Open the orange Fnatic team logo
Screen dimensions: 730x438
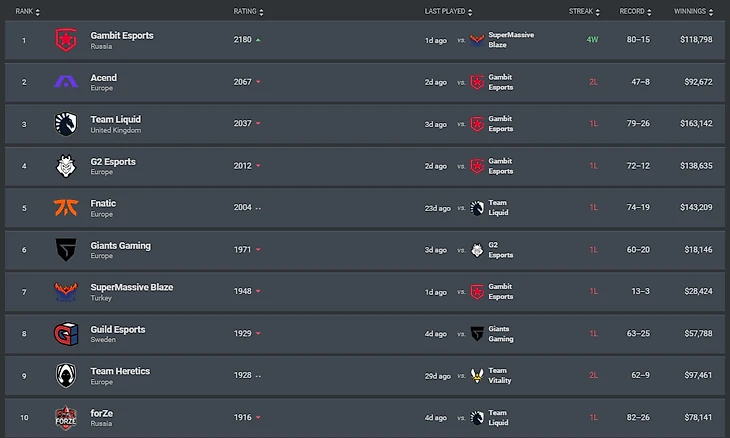(66, 208)
